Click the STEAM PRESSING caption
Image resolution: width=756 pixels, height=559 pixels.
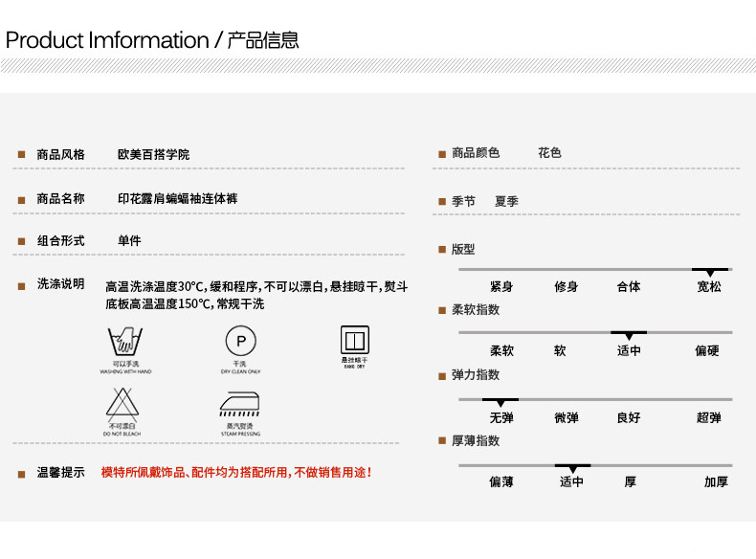click(240, 434)
